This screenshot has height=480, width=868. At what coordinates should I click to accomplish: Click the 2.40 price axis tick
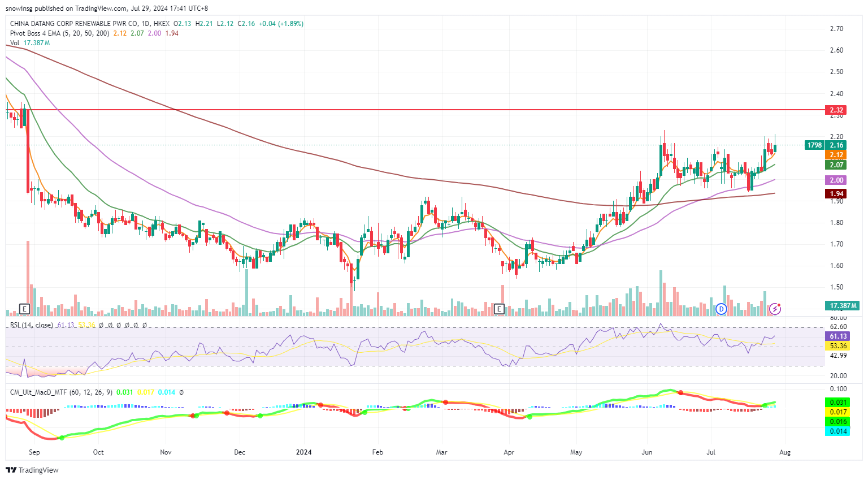tap(837, 94)
